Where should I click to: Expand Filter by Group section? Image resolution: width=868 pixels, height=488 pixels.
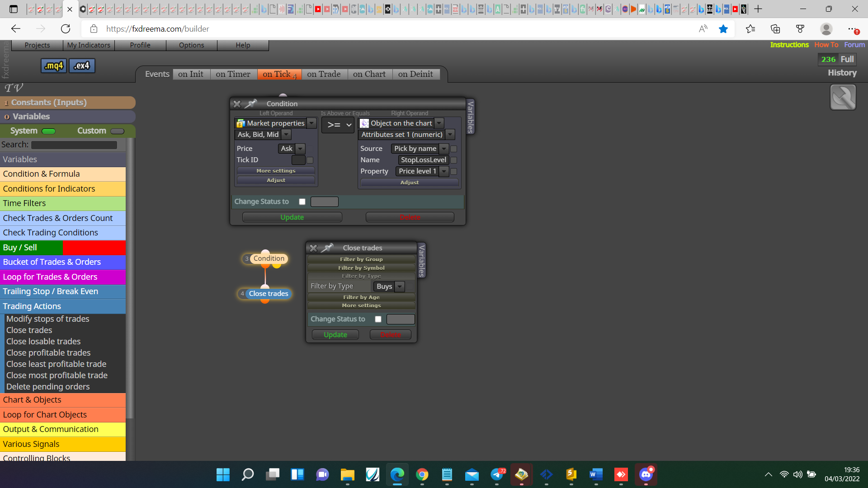361,259
